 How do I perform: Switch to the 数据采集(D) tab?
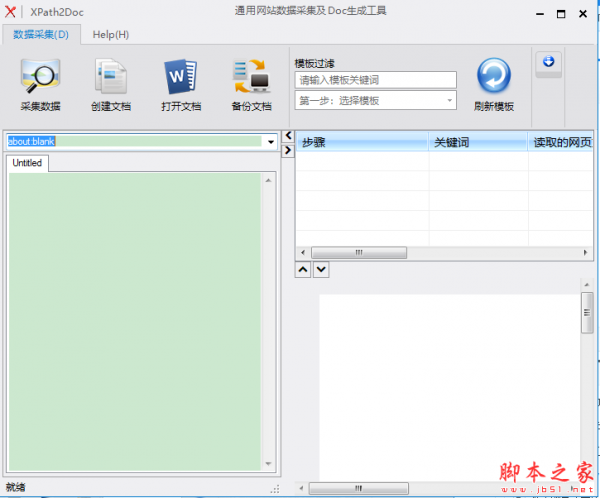click(42, 34)
